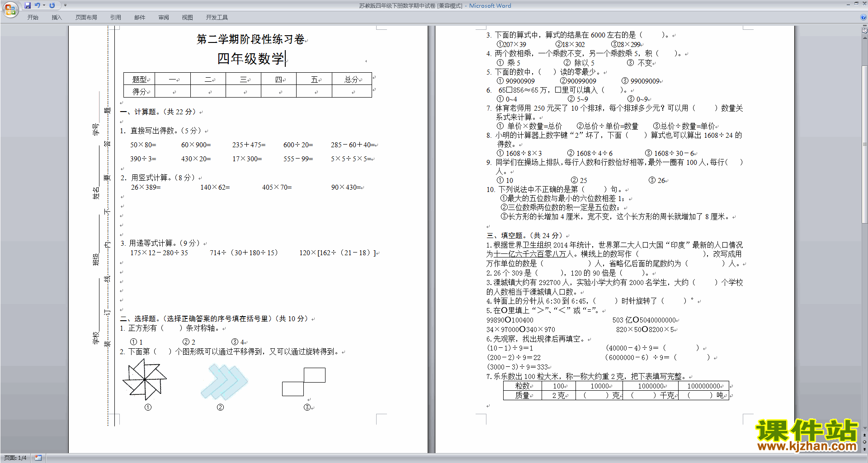Click option ③ 99009009 in question 5

641,81
